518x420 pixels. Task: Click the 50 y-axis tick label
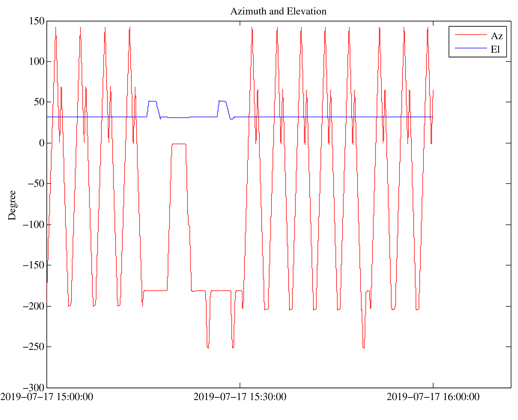pyautogui.click(x=39, y=102)
